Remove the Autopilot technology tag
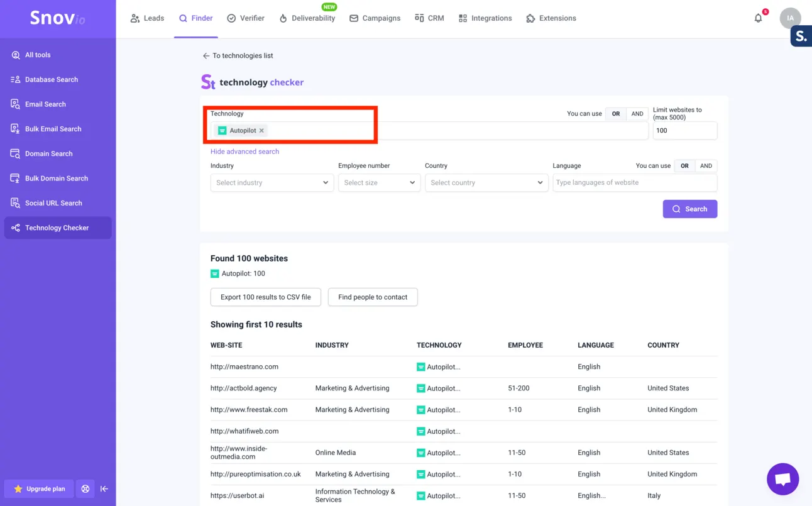812x506 pixels. (261, 131)
